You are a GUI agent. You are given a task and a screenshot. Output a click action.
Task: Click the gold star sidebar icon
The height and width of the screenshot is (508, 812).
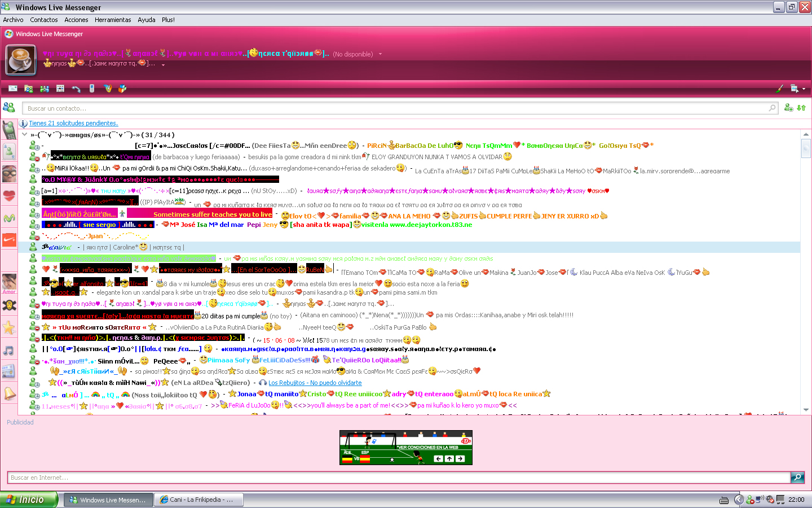point(9,327)
